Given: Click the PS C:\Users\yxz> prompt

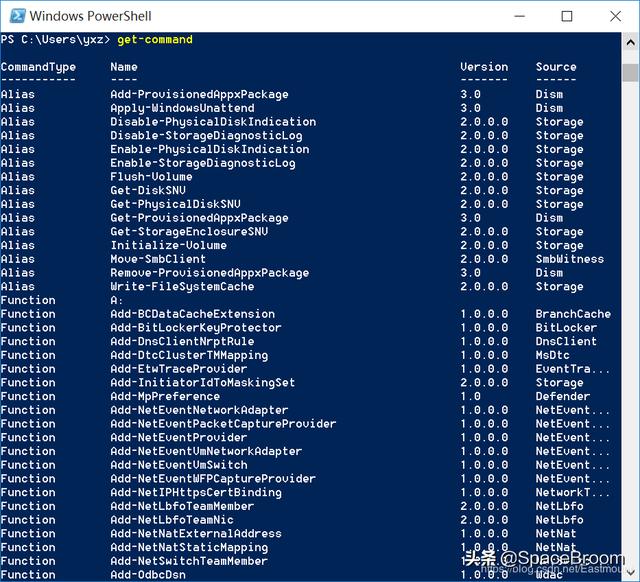Looking at the screenshot, I should pos(56,40).
